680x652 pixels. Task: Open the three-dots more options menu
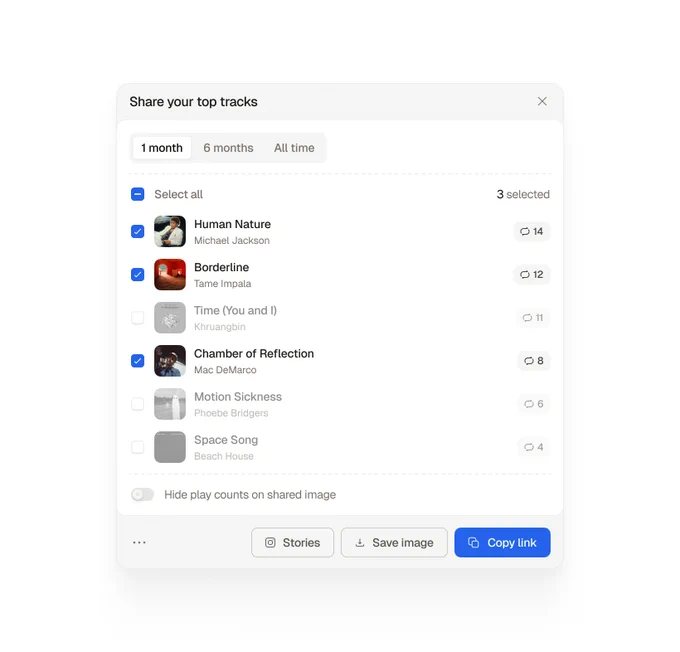(139, 543)
